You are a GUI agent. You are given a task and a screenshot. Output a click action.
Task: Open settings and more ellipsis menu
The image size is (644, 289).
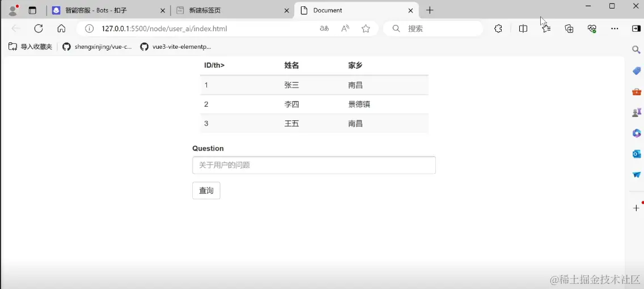615,28
